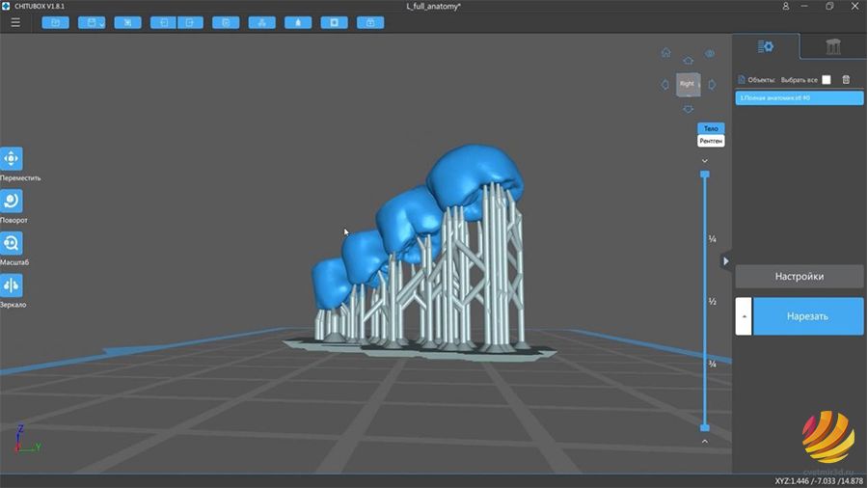The image size is (868, 488).
Task: Click the Clone object toolbar icon
Action: click(x=226, y=23)
